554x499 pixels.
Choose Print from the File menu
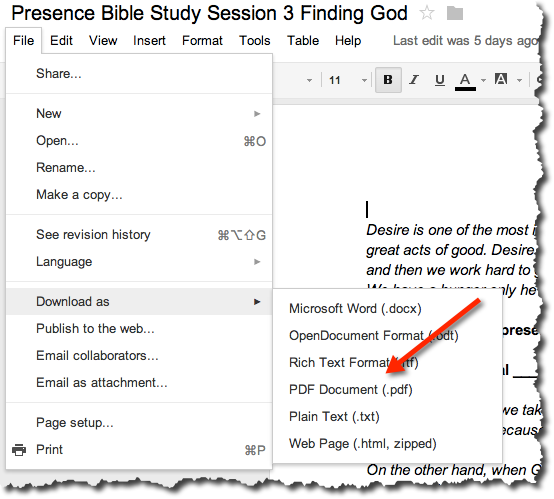coord(139,450)
